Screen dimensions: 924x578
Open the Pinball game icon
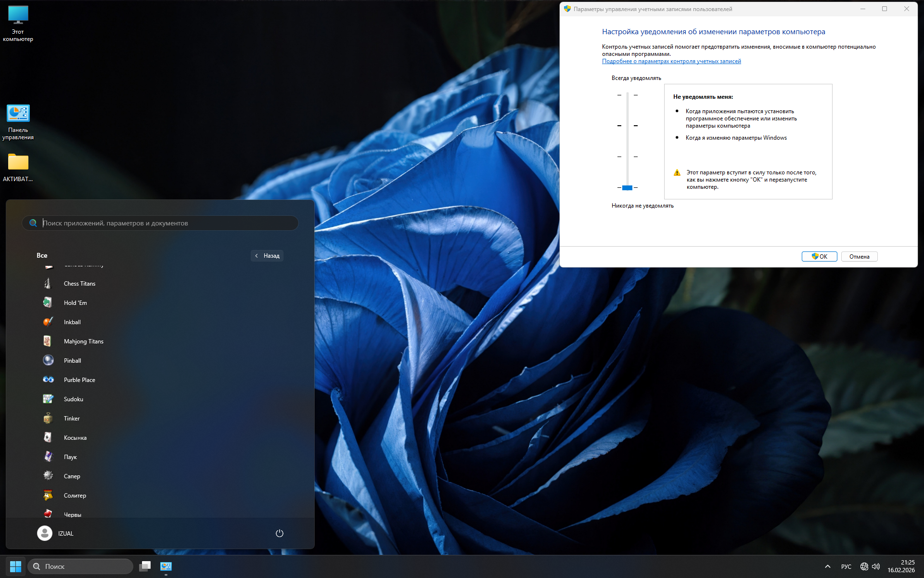[48, 361]
